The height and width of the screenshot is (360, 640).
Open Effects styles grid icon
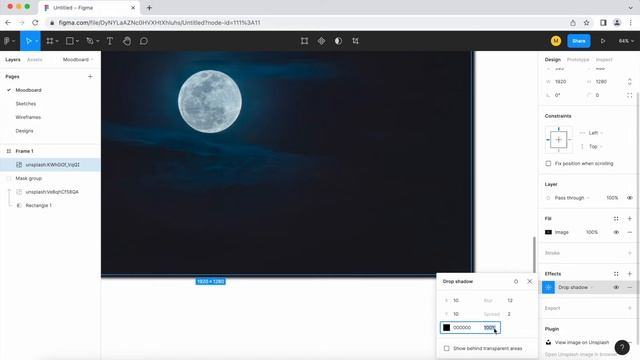pyautogui.click(x=616, y=274)
